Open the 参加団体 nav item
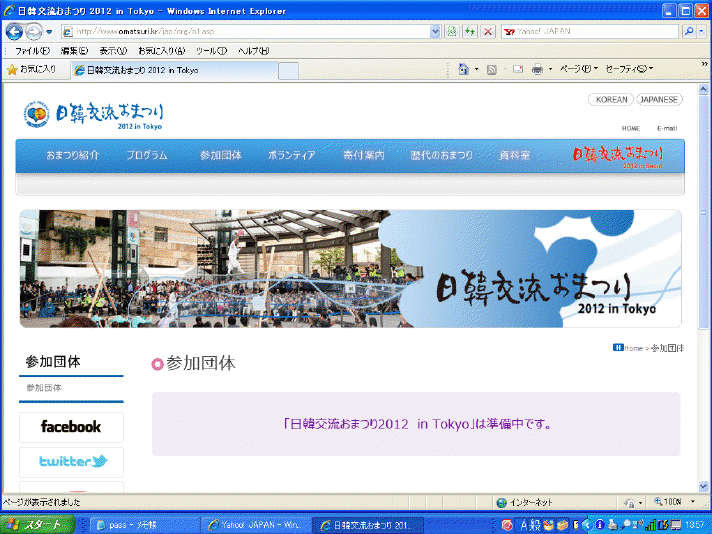Image resolution: width=712 pixels, height=534 pixels. 221,155
